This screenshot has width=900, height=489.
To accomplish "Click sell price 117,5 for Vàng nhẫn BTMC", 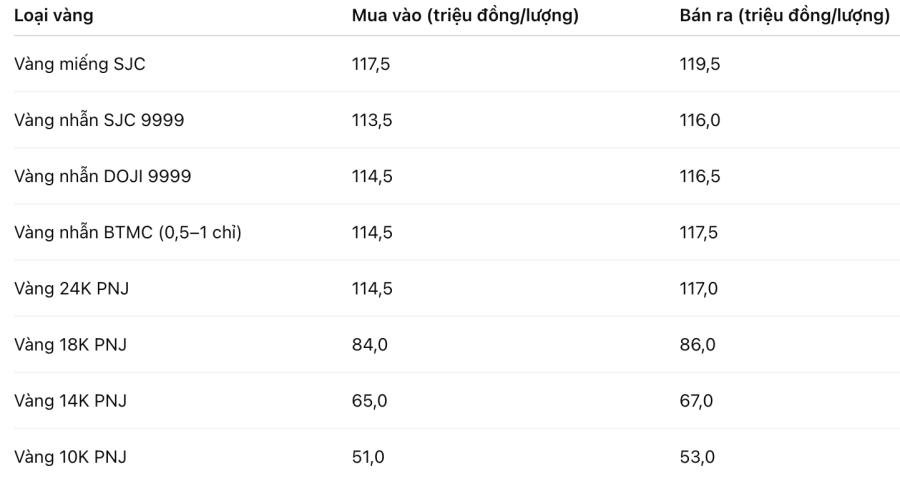I will pos(700,232).
